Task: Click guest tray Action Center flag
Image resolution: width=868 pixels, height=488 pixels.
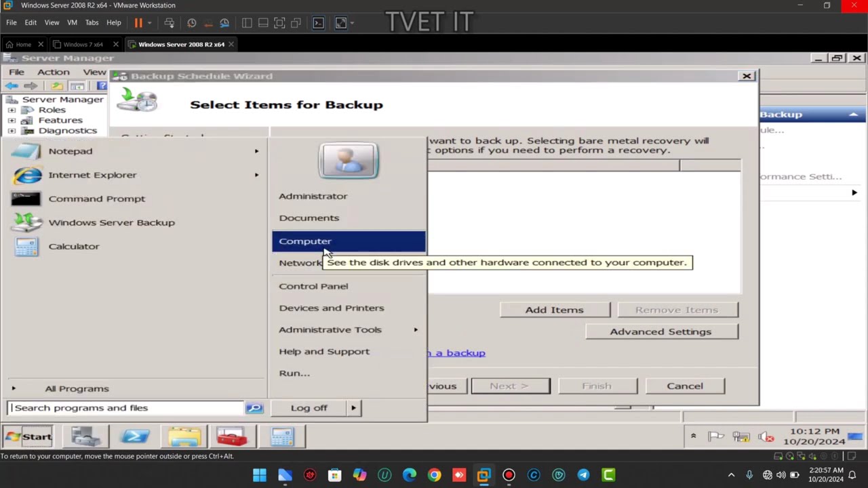Action: point(715,437)
